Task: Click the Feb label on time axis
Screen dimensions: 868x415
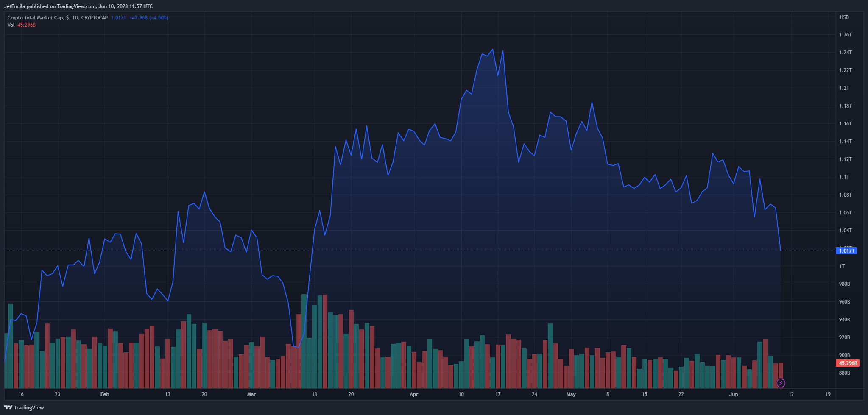Action: pos(105,394)
